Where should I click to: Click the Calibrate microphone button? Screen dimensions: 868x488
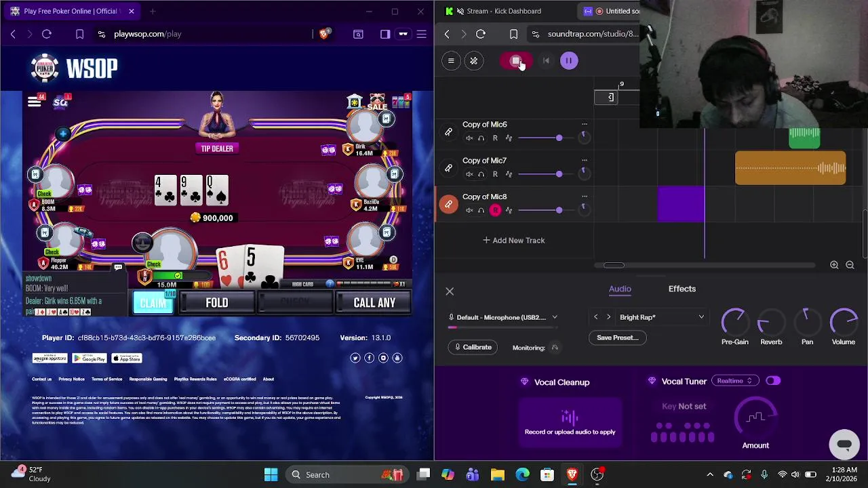click(x=473, y=347)
